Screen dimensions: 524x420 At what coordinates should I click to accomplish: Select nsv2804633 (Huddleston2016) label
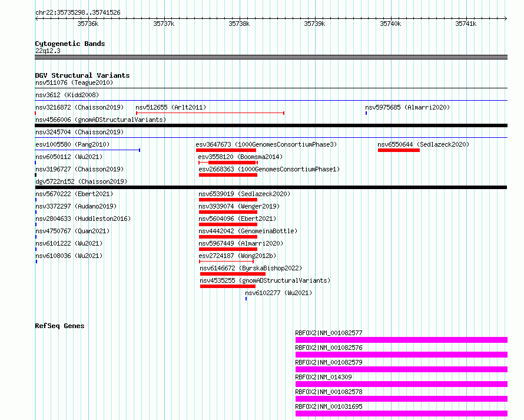click(83, 219)
